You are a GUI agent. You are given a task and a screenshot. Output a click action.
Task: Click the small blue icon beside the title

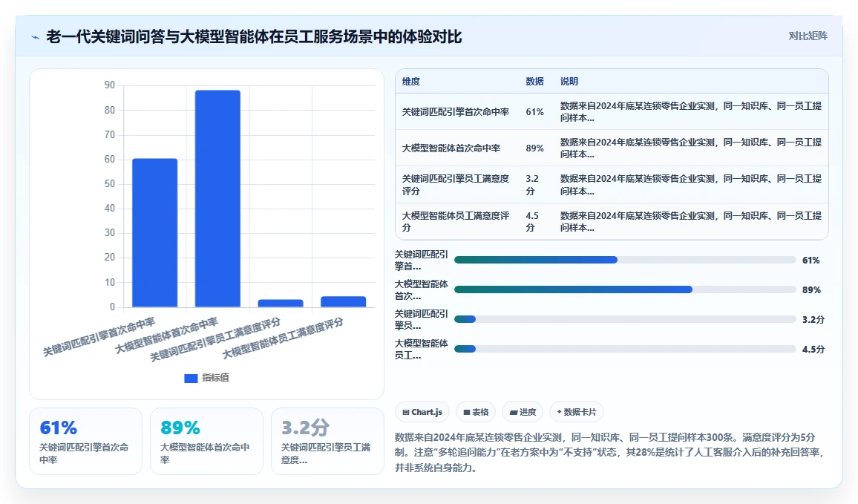click(36, 37)
